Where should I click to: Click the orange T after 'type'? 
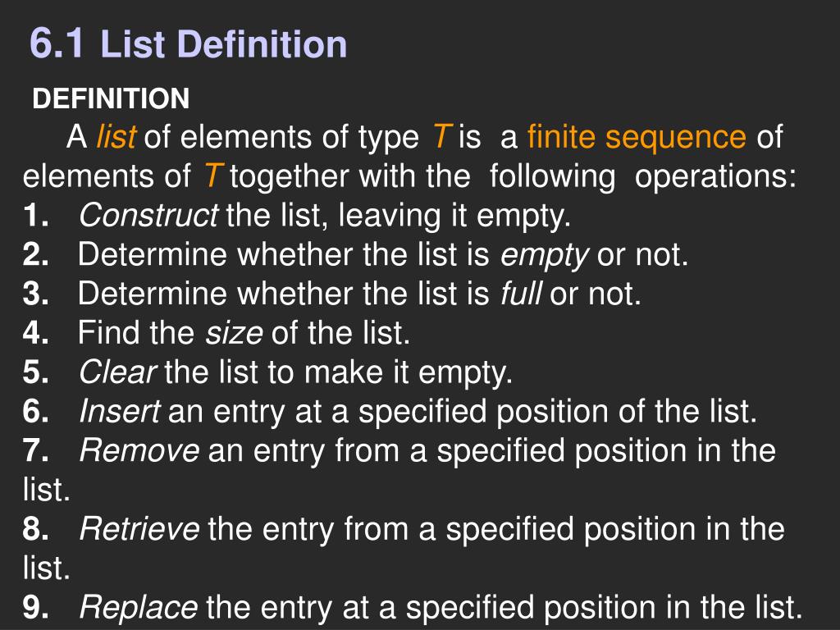[441, 137]
